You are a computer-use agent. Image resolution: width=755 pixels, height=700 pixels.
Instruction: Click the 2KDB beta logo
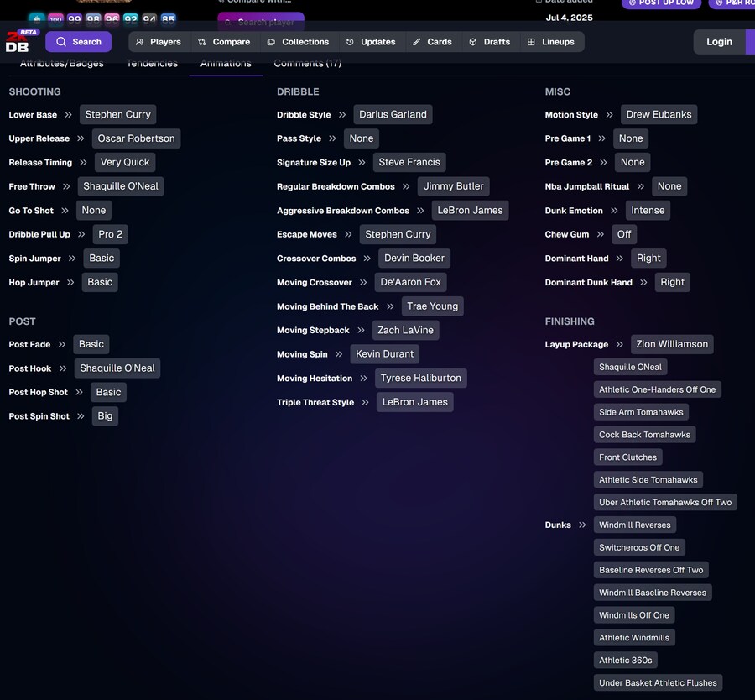[x=22, y=41]
